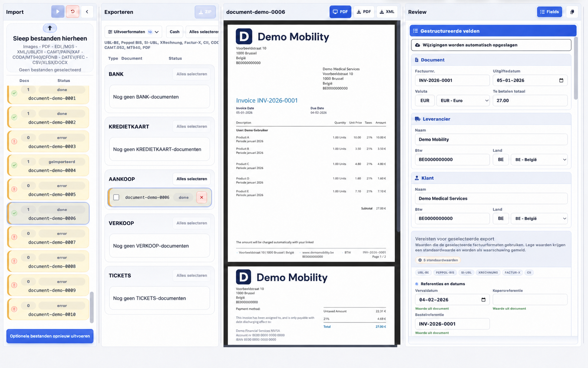Click the Factuurnr. input field
Viewport: 588px width, 368px height.
click(452, 80)
